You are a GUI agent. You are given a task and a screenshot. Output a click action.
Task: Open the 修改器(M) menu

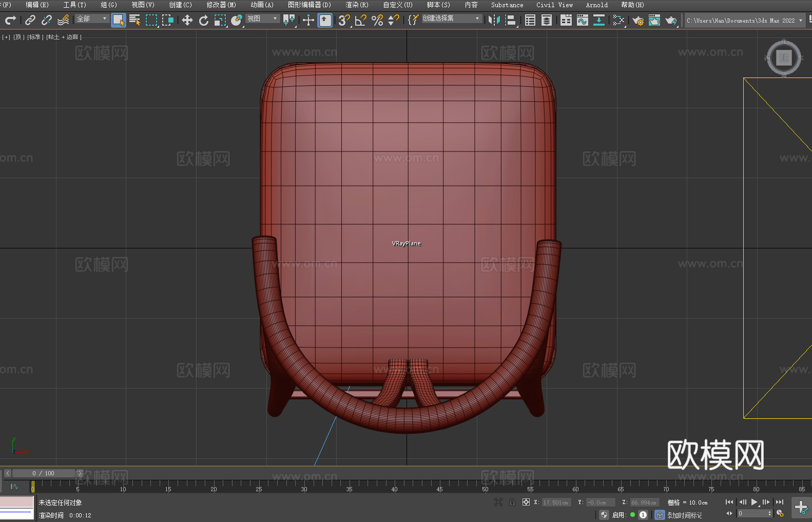[x=221, y=5]
